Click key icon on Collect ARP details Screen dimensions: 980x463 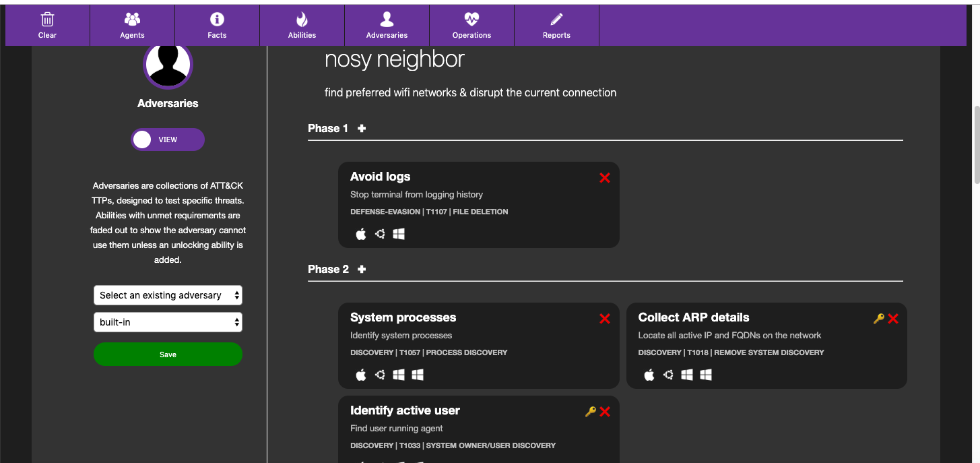878,319
